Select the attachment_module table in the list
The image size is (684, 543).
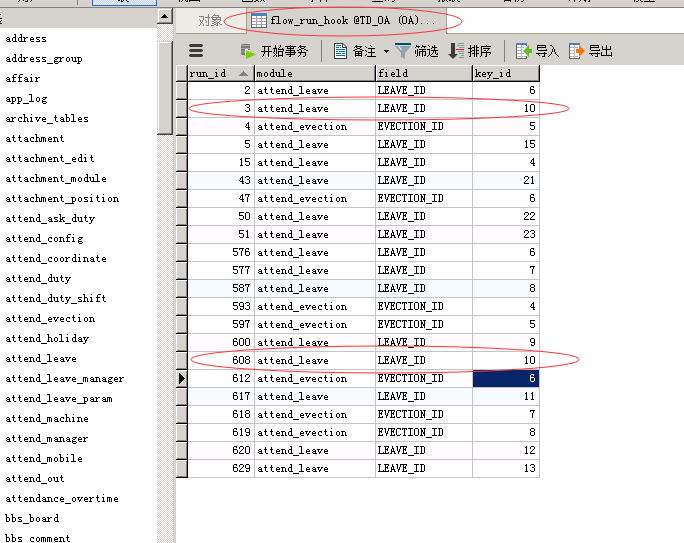pyautogui.click(x=56, y=179)
